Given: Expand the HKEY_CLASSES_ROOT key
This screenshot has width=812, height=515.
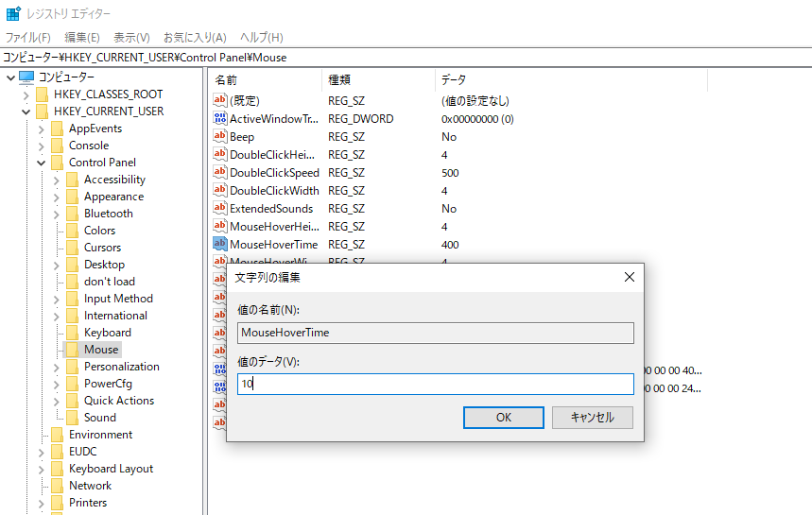Looking at the screenshot, I should (26, 94).
